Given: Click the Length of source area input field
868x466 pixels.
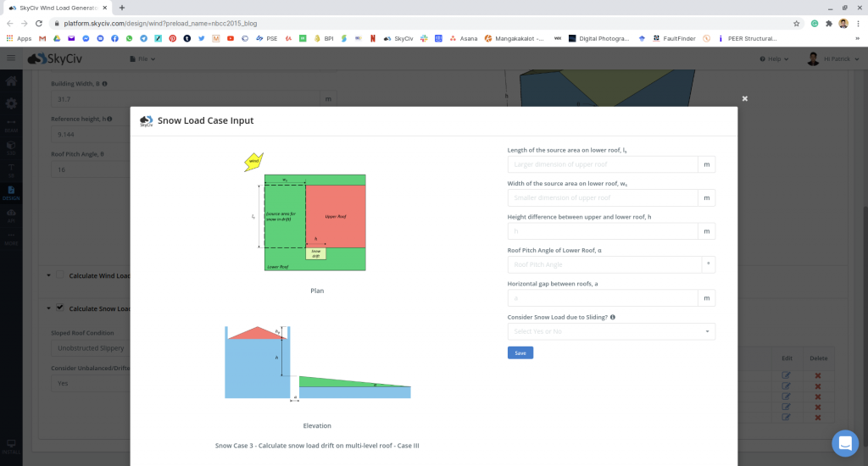Looking at the screenshot, I should tap(602, 164).
